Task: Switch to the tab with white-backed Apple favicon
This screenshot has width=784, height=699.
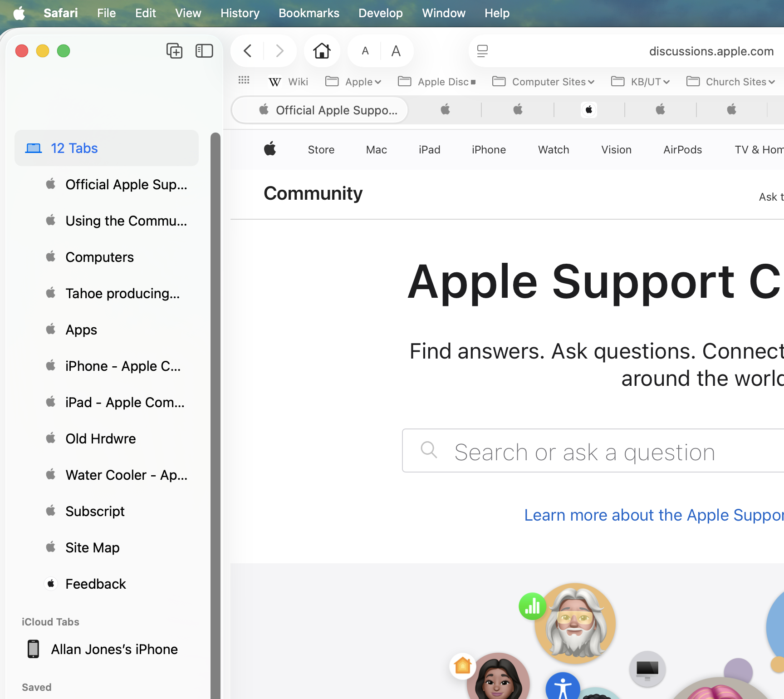Action: pyautogui.click(x=589, y=110)
